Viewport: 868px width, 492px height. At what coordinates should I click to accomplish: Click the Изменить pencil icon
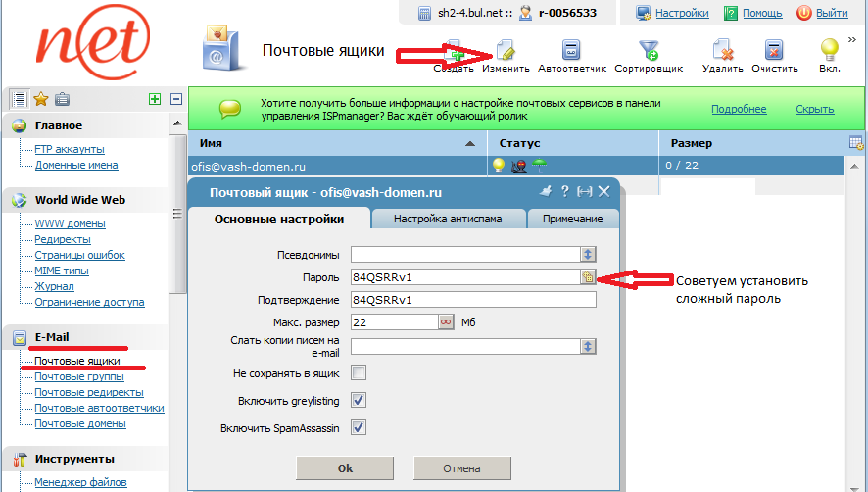(506, 50)
